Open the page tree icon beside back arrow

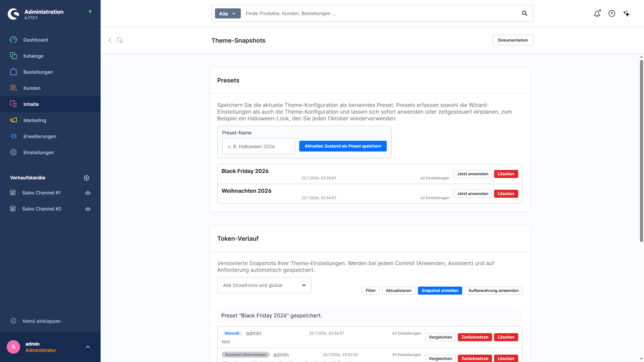tap(120, 40)
